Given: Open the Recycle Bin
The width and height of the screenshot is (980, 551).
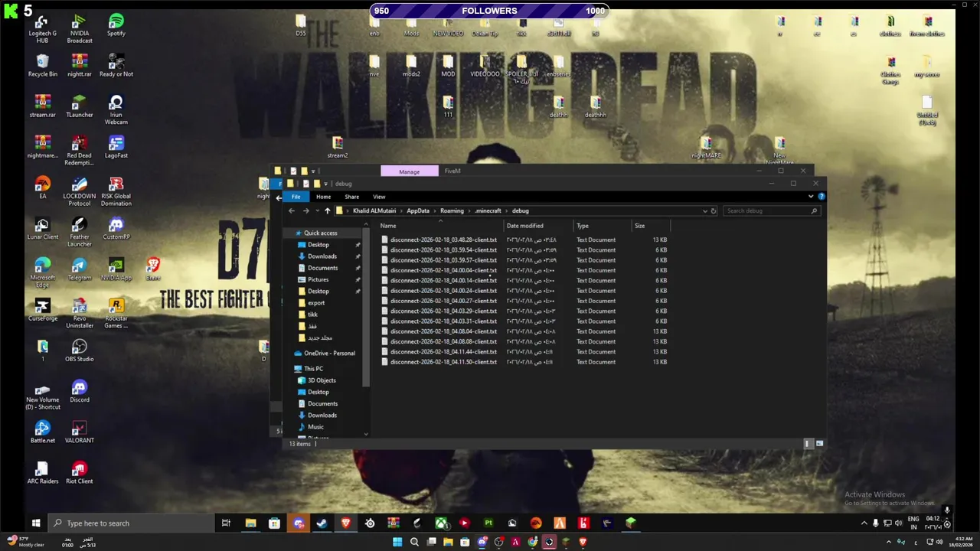Looking at the screenshot, I should coord(42,66).
